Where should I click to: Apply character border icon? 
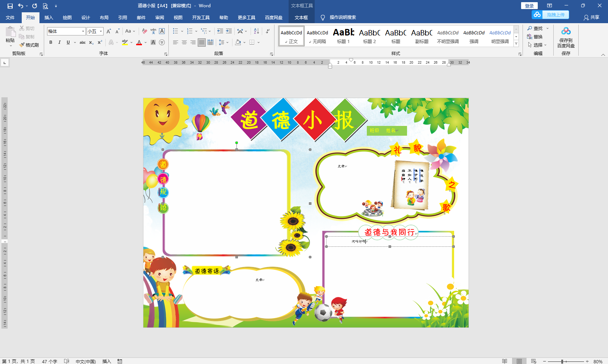point(162,31)
